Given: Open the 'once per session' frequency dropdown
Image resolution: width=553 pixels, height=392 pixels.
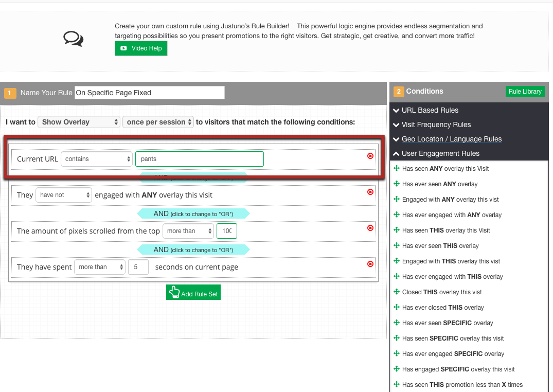Looking at the screenshot, I should tap(158, 122).
